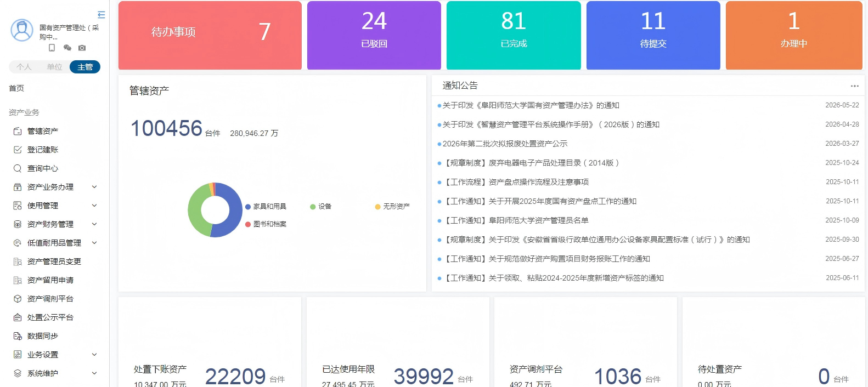This screenshot has width=868, height=387.
Task: Open notice 2026年第二批次拟报废处置资产公示
Action: pyautogui.click(x=505, y=144)
